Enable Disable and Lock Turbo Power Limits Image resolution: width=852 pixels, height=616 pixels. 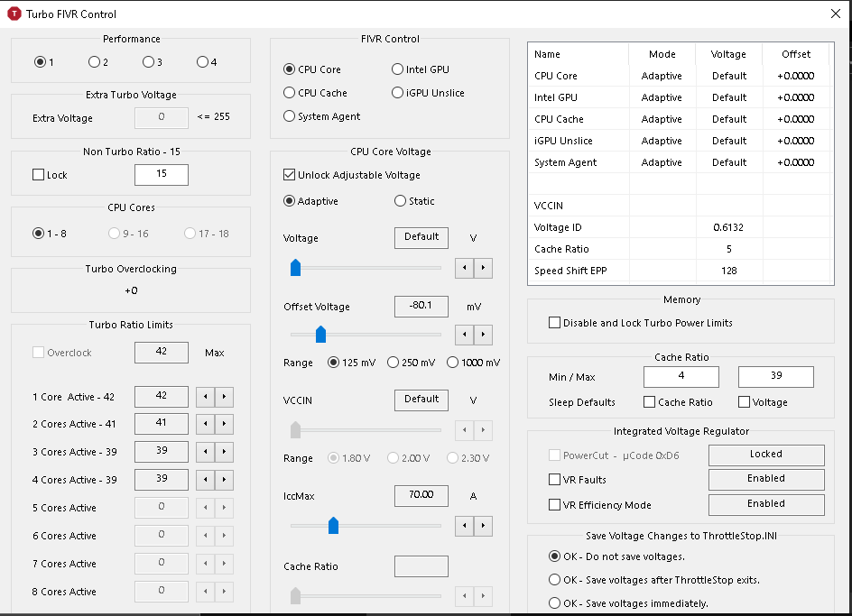(x=554, y=323)
